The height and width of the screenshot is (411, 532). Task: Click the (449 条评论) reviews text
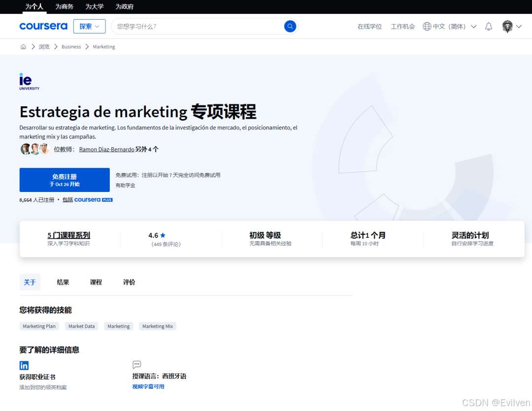[x=166, y=244]
